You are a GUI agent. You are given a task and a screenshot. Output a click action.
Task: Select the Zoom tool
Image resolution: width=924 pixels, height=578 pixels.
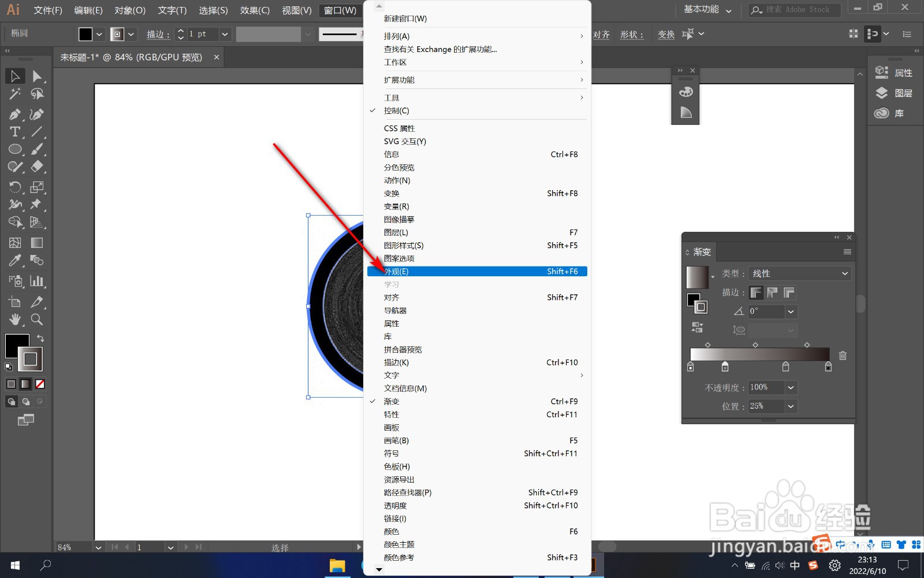[37, 319]
